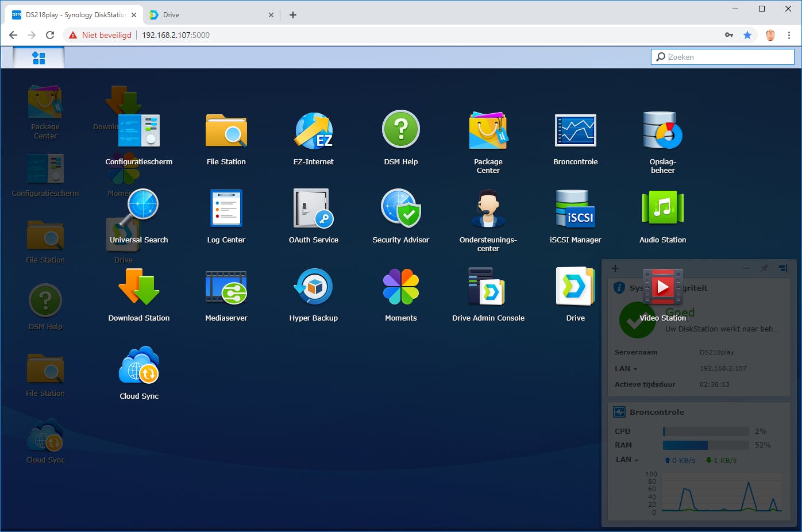Bookmark this page with the star icon
Screen dimensions: 802x532
click(747, 35)
